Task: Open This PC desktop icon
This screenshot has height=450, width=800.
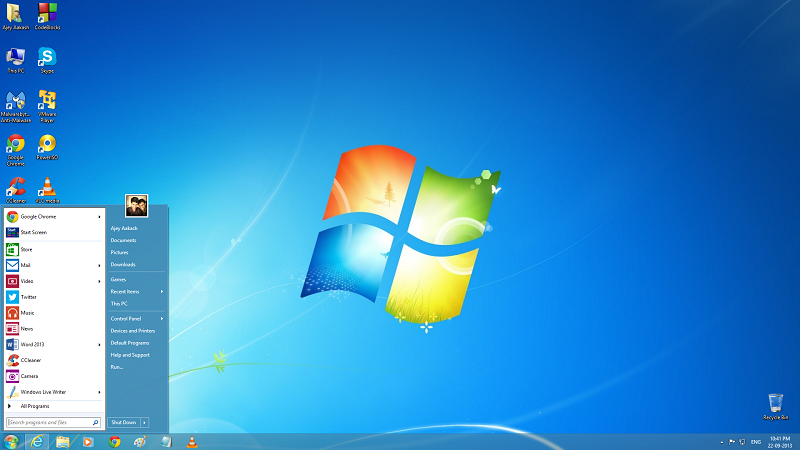Action: pos(15,60)
